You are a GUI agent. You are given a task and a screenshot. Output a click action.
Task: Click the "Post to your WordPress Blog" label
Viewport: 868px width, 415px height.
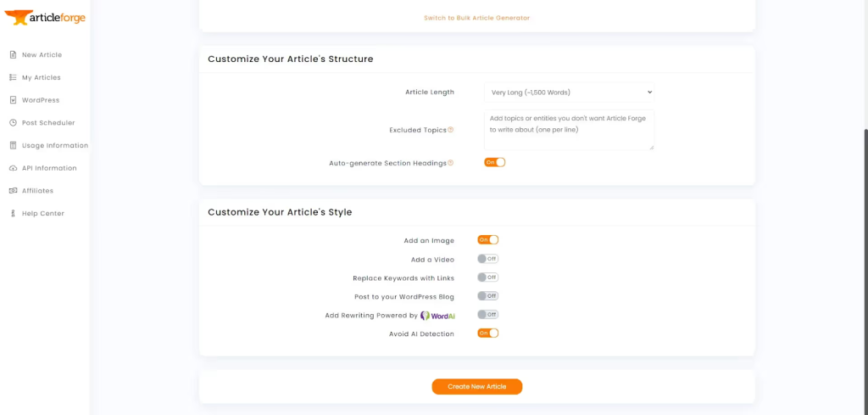404,297
